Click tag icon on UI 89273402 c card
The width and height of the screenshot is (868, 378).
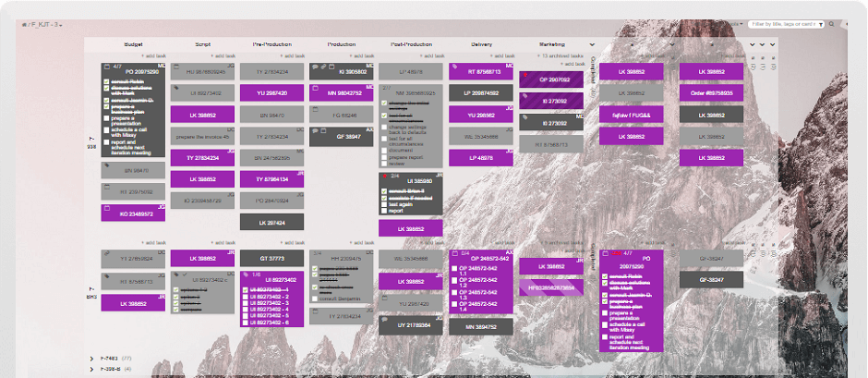pos(176,274)
